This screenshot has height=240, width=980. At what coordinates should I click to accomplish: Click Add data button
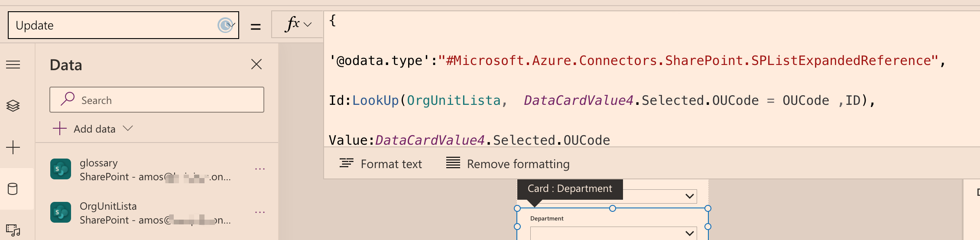click(92, 129)
